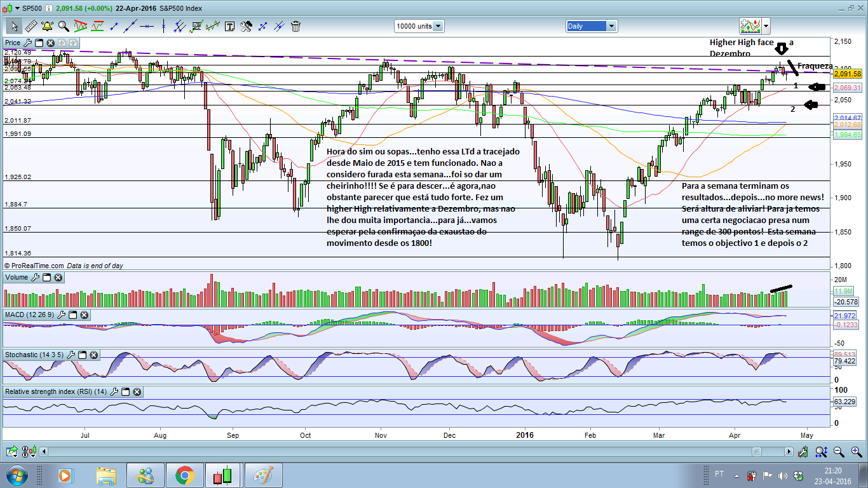Open the alarm bell alerts tool

(x=48, y=26)
